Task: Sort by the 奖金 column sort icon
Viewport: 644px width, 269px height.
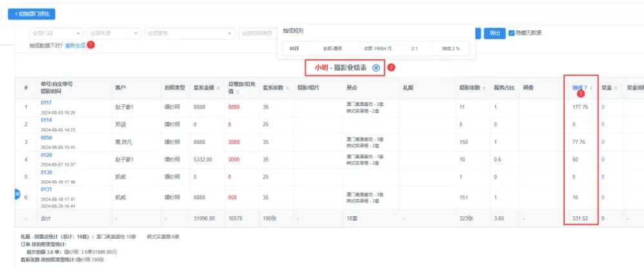Action: 616,88
